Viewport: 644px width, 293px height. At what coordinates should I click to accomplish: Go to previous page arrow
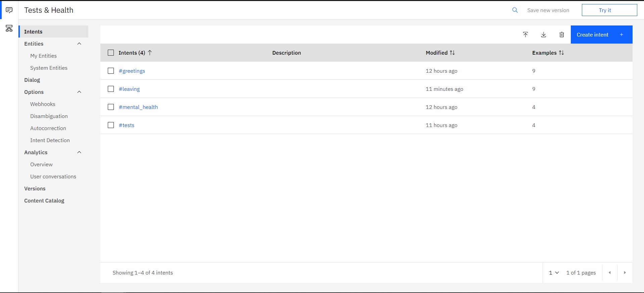point(610,273)
